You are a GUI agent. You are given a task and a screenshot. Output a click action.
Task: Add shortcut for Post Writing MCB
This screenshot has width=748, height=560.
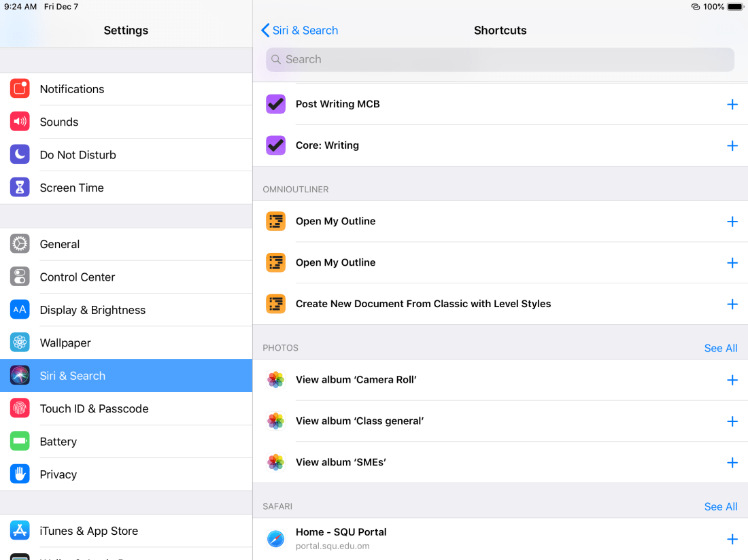[732, 104]
